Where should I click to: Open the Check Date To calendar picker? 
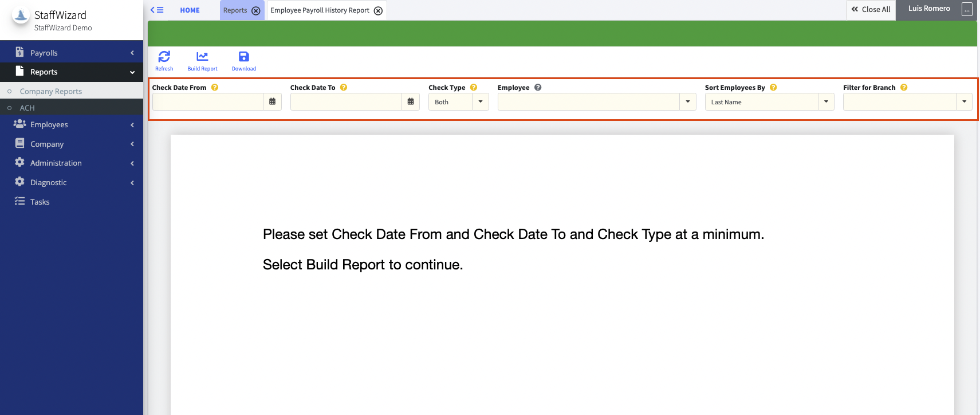coord(411,102)
